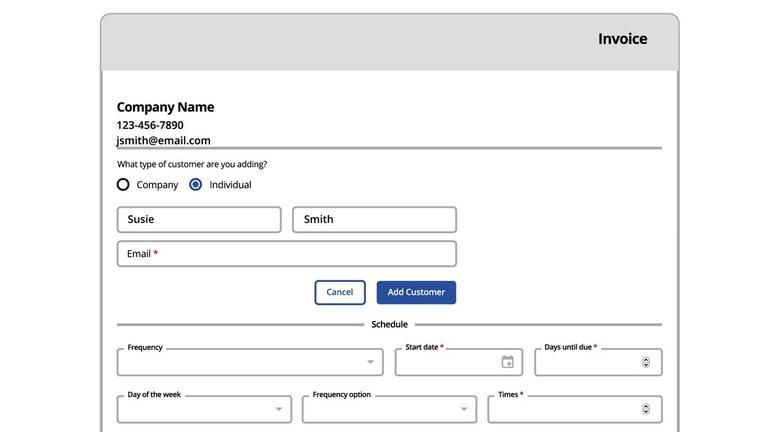The image size is (768, 432).
Task: Open the Start date calendar picker icon
Action: point(507,362)
